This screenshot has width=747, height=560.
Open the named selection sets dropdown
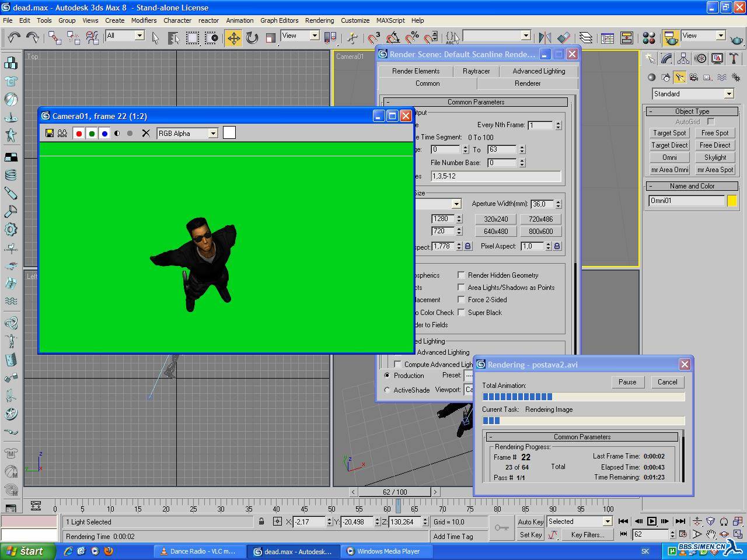497,36
